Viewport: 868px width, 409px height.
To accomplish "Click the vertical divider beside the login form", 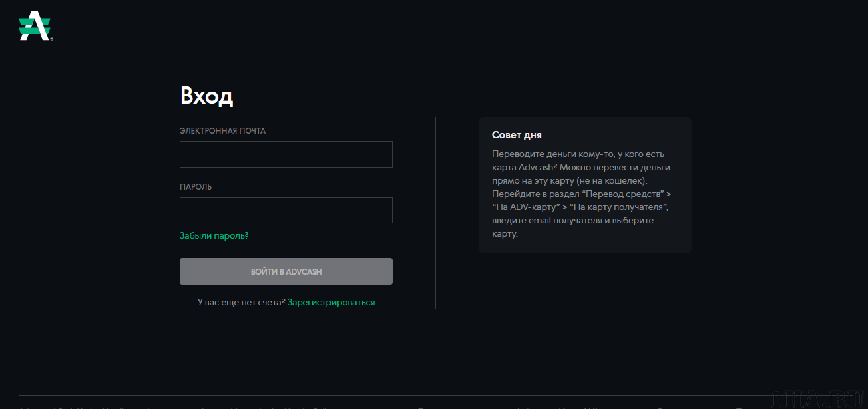I will pyautogui.click(x=435, y=213).
